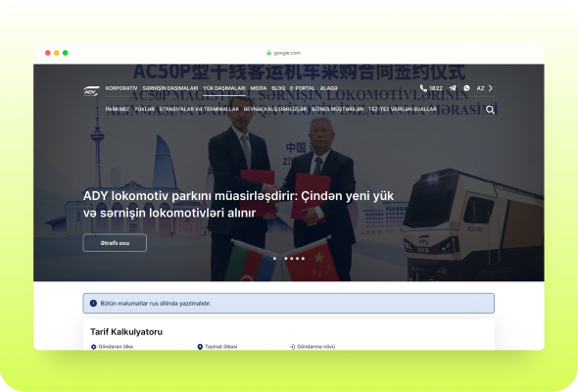
Task: Click the info icon in the notice banner
Action: point(93,303)
